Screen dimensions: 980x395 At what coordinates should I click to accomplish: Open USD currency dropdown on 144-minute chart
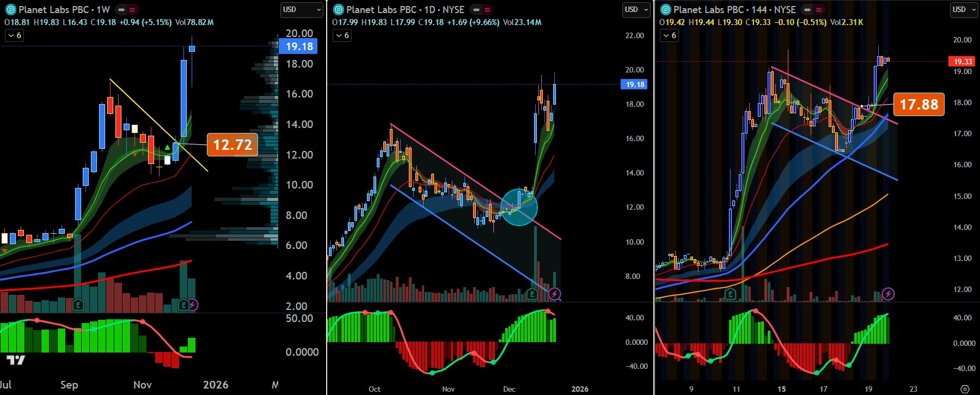[x=964, y=10]
